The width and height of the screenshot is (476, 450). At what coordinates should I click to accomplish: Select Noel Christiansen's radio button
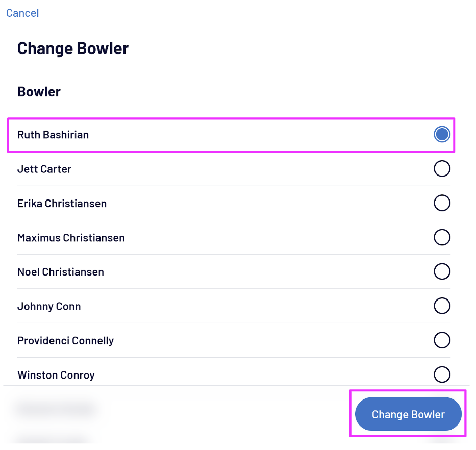tap(442, 271)
